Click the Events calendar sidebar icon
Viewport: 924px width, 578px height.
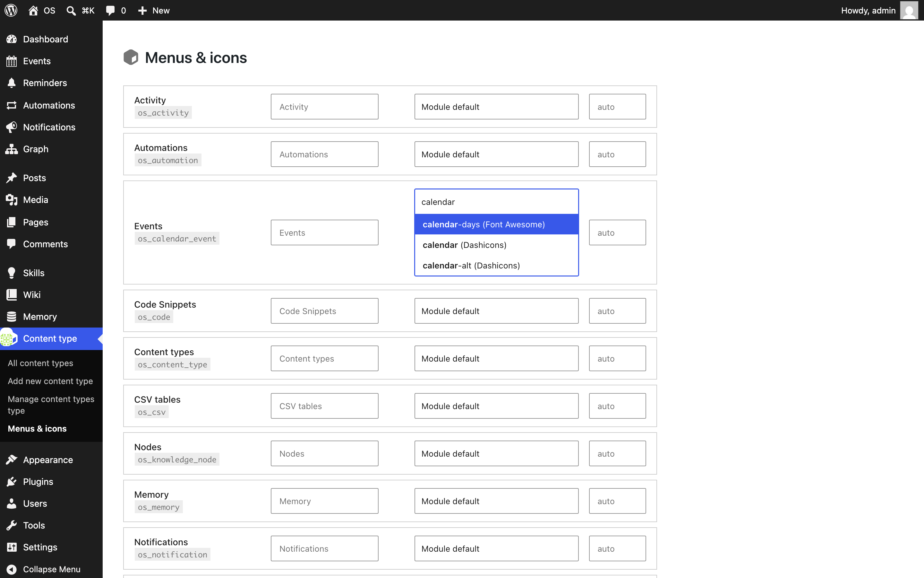[x=12, y=61]
